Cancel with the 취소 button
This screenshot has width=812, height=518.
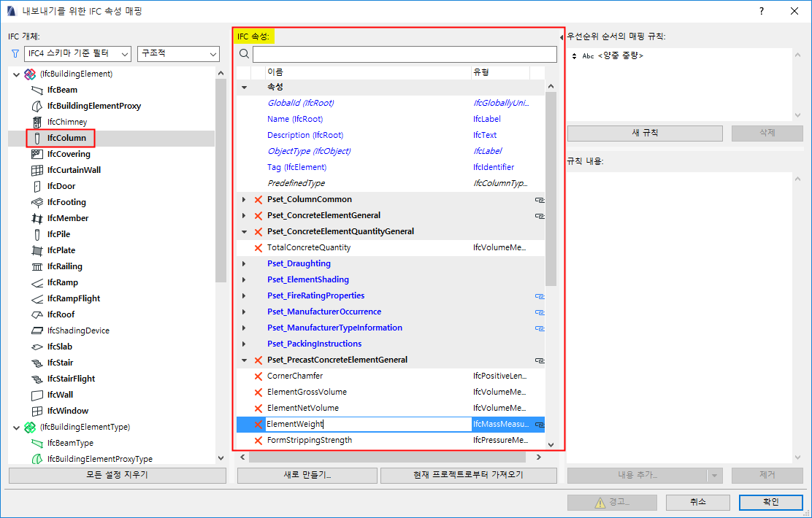(697, 502)
